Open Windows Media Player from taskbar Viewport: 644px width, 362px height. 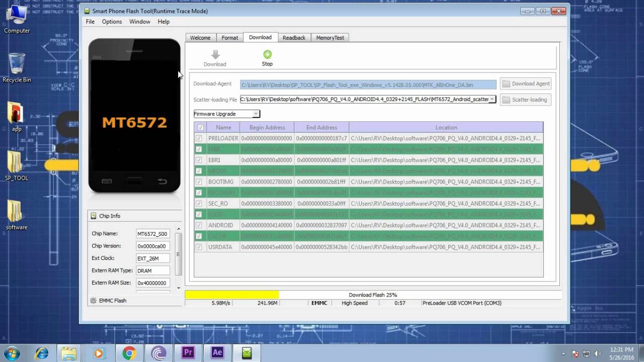point(99,352)
